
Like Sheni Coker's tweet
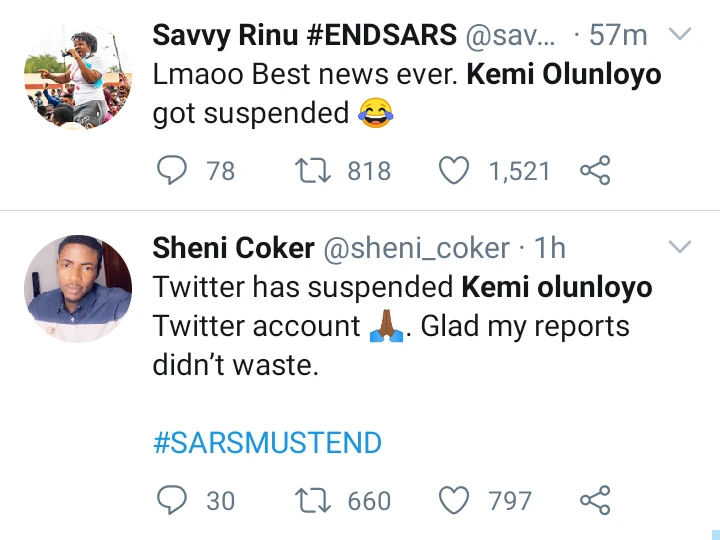coord(456,499)
